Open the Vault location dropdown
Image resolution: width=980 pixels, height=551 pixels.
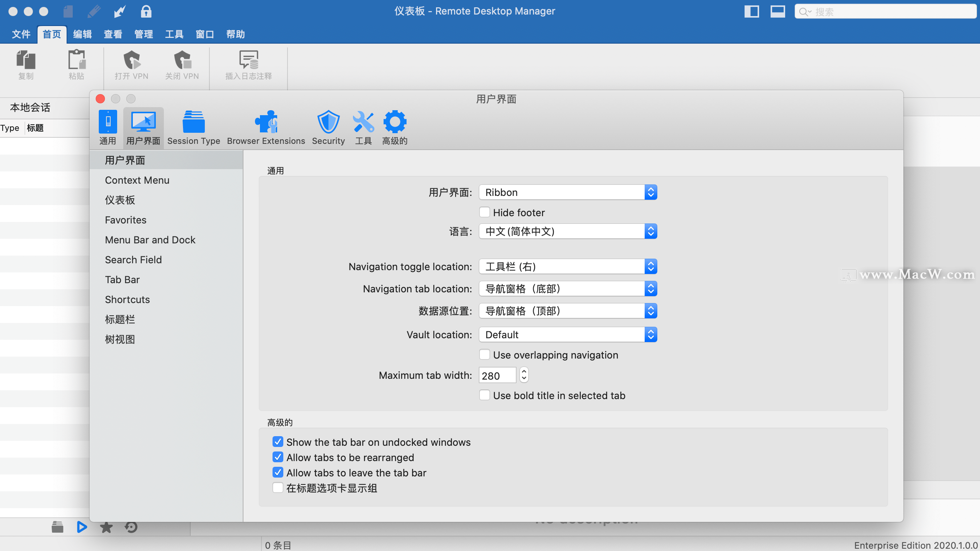click(568, 334)
